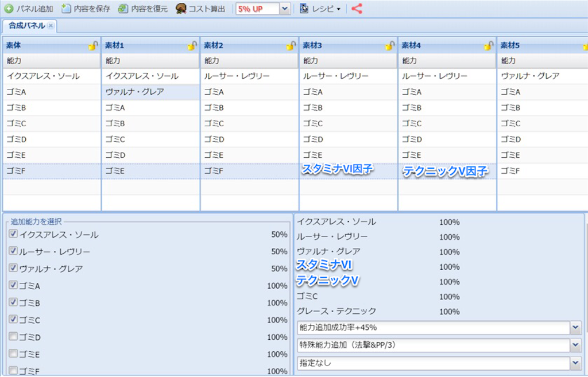The height and width of the screenshot is (377, 588).
Task: Click the レシピ button label
Action: tap(323, 9)
